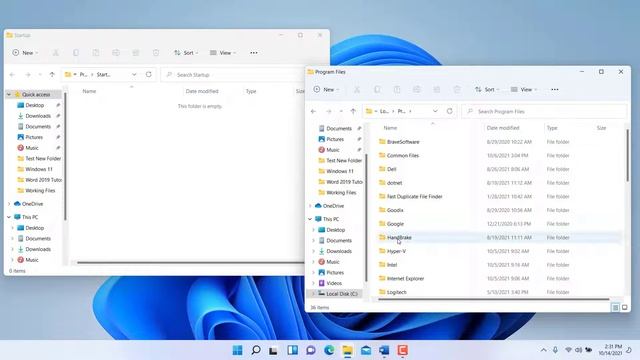The width and height of the screenshot is (640, 360).
Task: Click the Copy icon in Program Files toolbar
Action: pyautogui.click(x=377, y=89)
